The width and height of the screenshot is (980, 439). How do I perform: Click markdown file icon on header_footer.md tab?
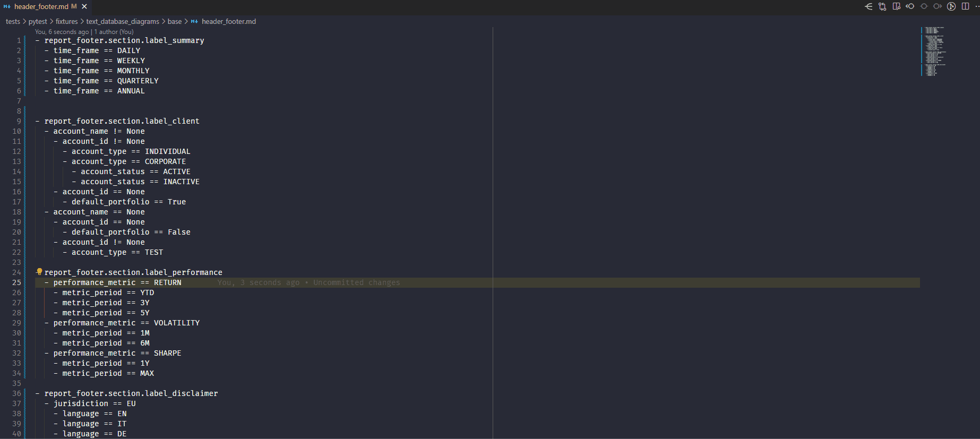tap(7, 6)
